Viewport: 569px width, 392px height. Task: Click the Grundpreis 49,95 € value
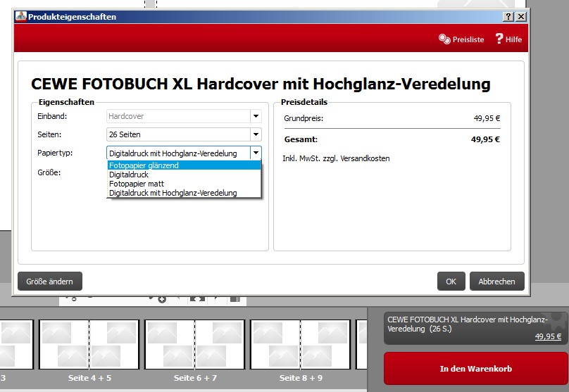[487, 118]
